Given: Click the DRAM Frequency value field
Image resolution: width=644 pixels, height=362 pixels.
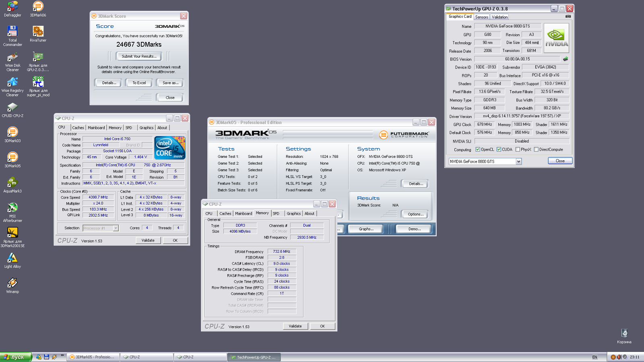Looking at the screenshot, I should 282,252.
